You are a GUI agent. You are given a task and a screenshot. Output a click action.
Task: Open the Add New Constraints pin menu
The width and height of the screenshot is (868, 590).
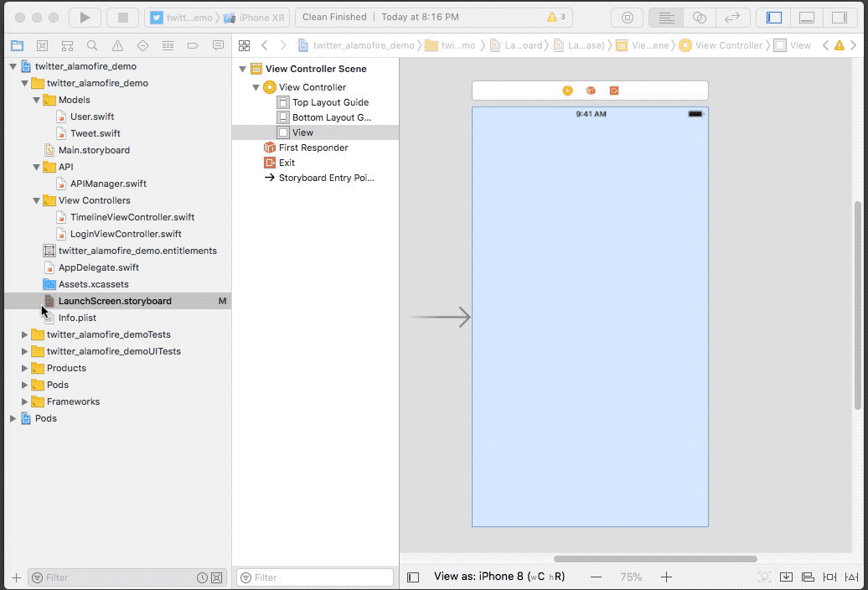[x=830, y=577]
